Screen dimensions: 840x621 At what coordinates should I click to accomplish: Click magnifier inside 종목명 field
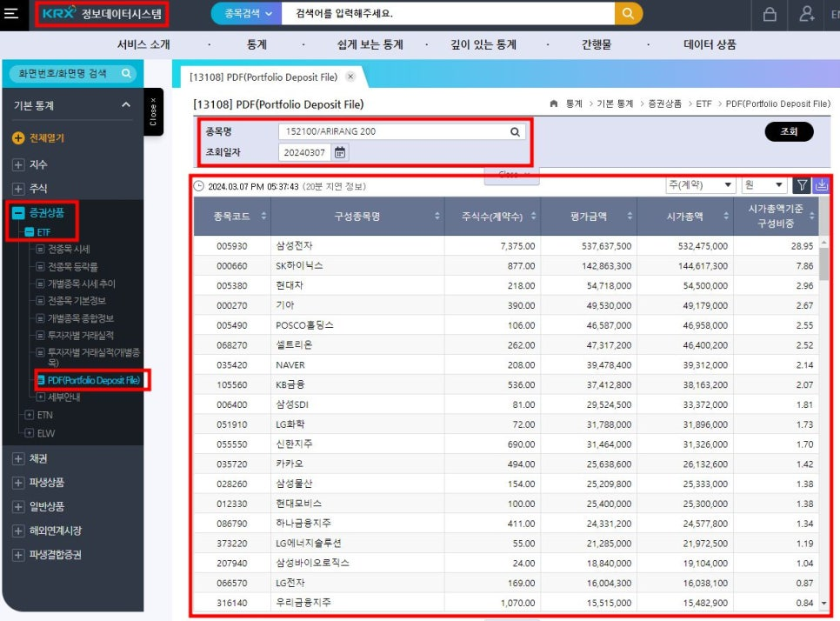click(515, 132)
